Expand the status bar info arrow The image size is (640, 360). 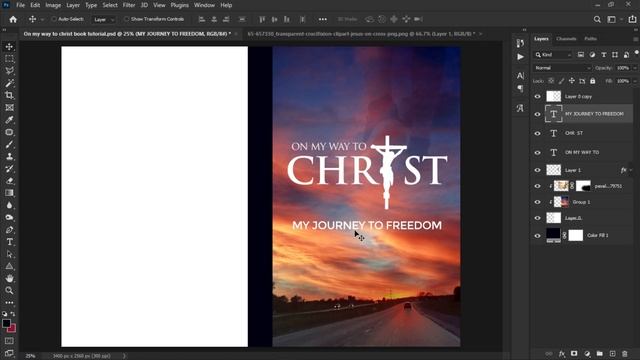point(124,356)
